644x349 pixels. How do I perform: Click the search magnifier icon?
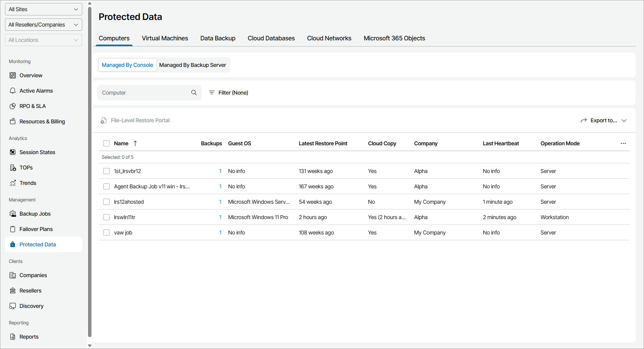[x=194, y=93]
